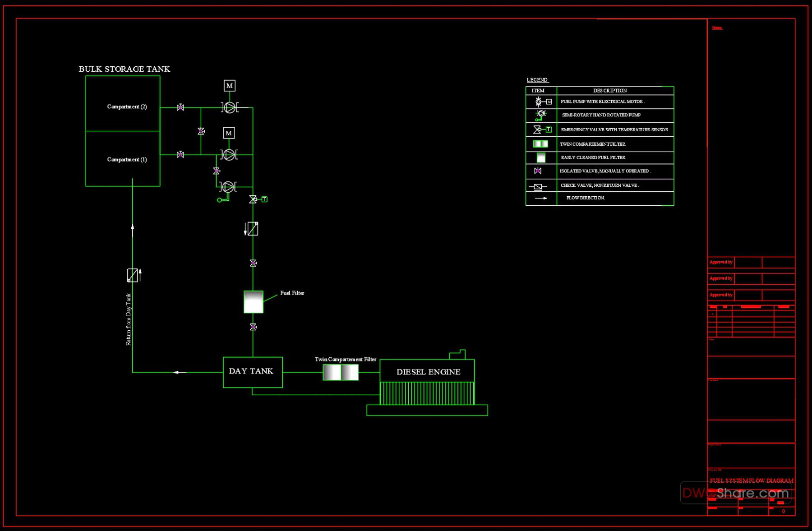Click the DAY TANK block
This screenshot has height=531, width=812.
tap(253, 371)
